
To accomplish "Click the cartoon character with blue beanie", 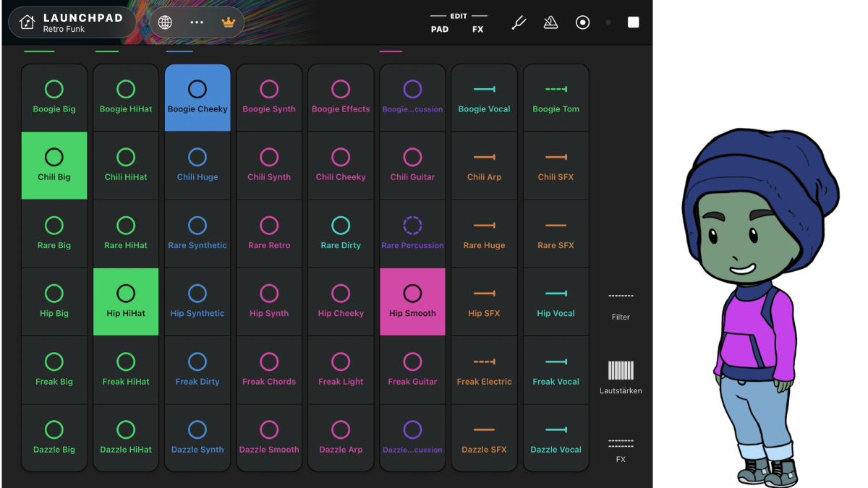I will pyautogui.click(x=758, y=304).
